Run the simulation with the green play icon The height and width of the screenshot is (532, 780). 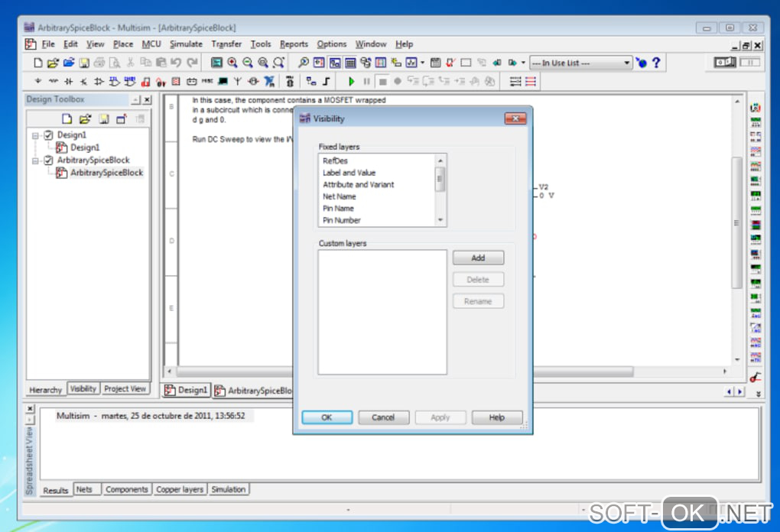click(351, 81)
